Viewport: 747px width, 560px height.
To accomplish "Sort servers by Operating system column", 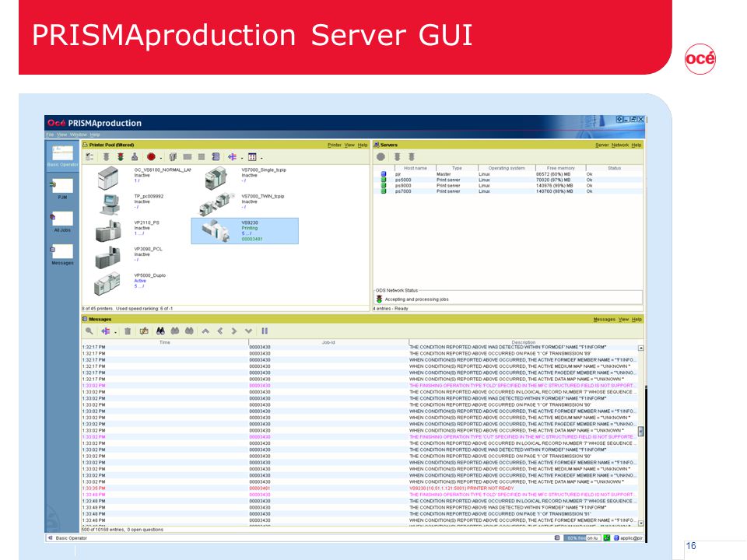I will (x=507, y=168).
